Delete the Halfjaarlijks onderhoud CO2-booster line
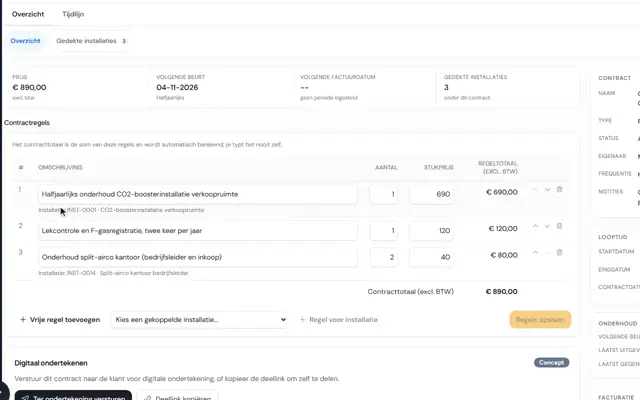640x400 pixels. pos(560,190)
